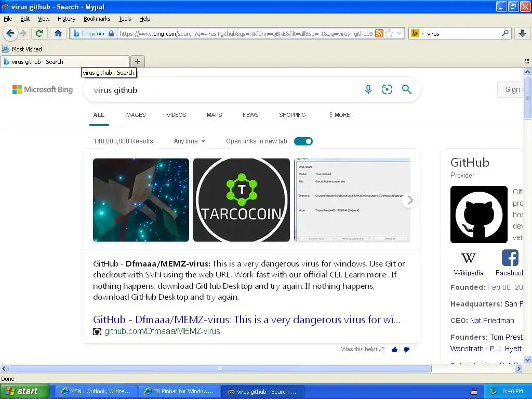Select the ALL results tab
This screenshot has height=399, width=532.
(99, 115)
